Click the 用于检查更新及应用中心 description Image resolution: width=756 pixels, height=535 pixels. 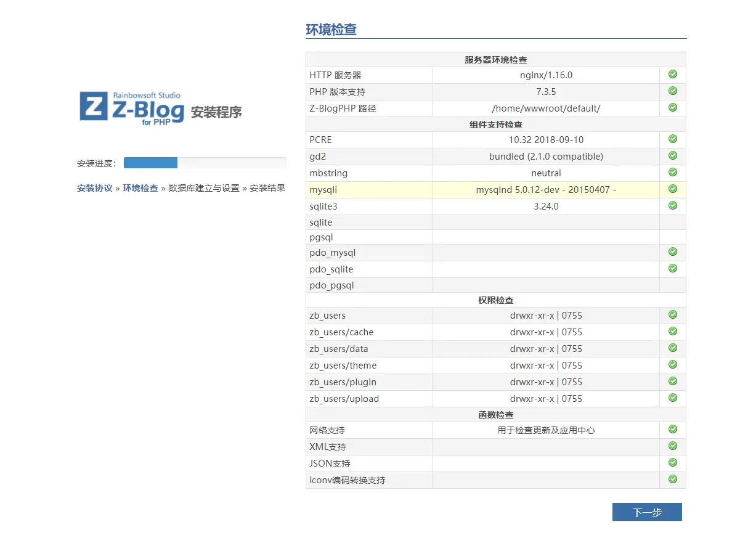coord(546,430)
